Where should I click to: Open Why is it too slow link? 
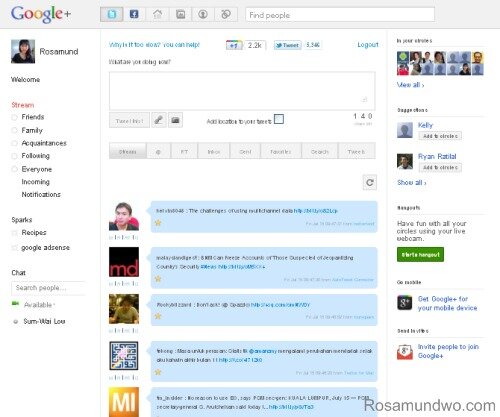[154, 45]
